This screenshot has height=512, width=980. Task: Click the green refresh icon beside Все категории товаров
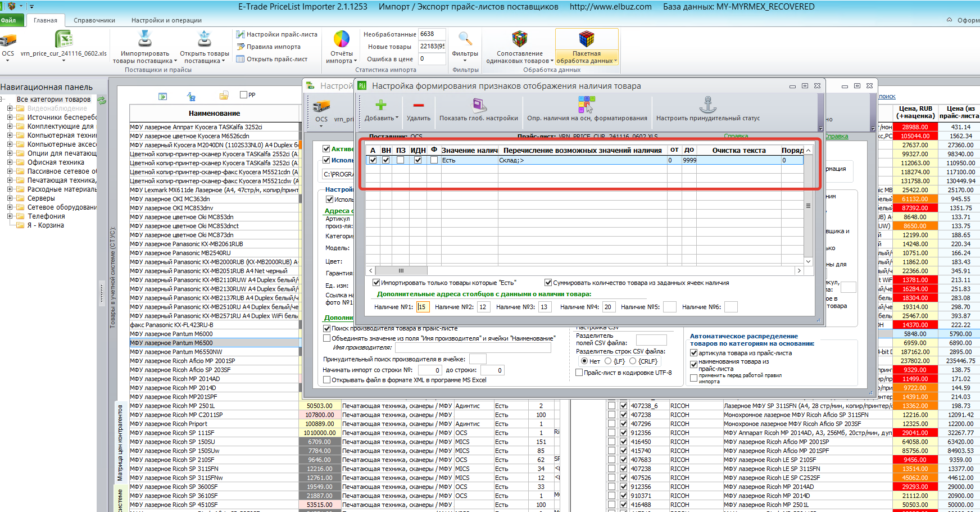coord(102,100)
